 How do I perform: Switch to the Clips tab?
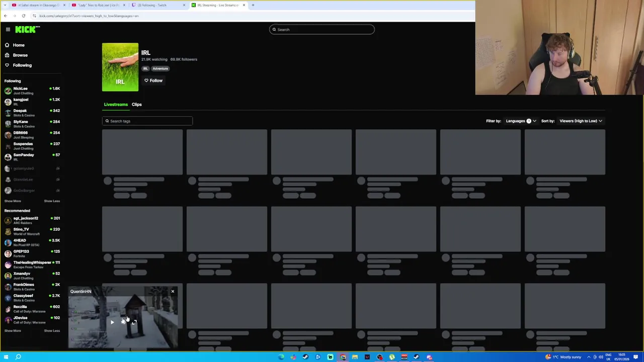(x=137, y=105)
